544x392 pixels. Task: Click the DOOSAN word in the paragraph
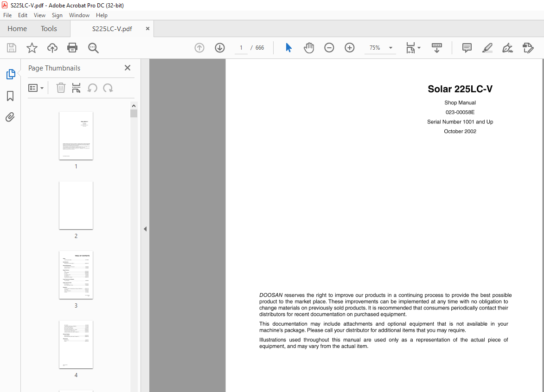pos(271,295)
